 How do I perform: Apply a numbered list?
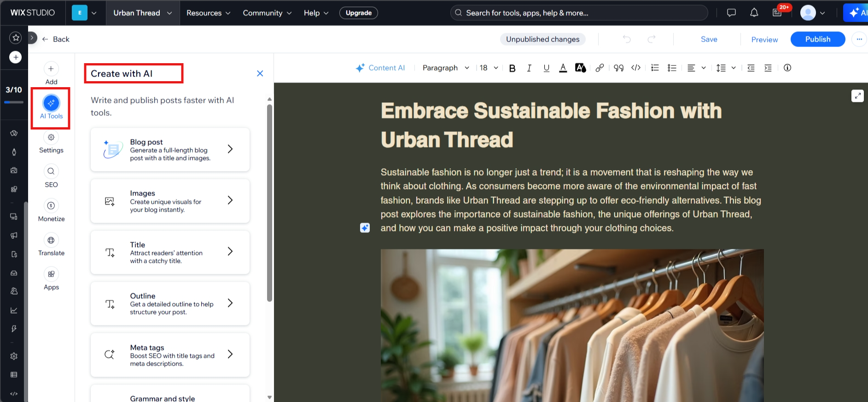tap(655, 68)
